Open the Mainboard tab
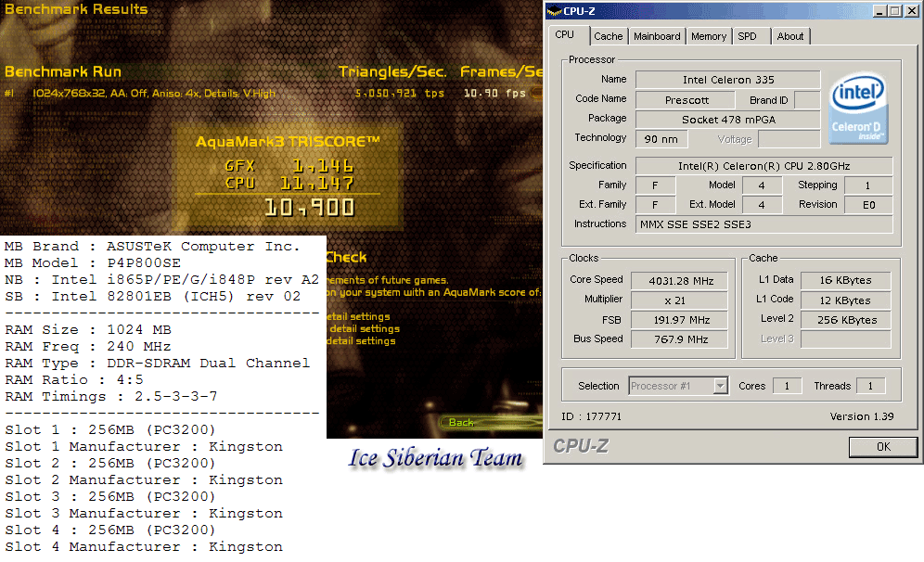Viewport: 924px width, 562px height. (657, 36)
